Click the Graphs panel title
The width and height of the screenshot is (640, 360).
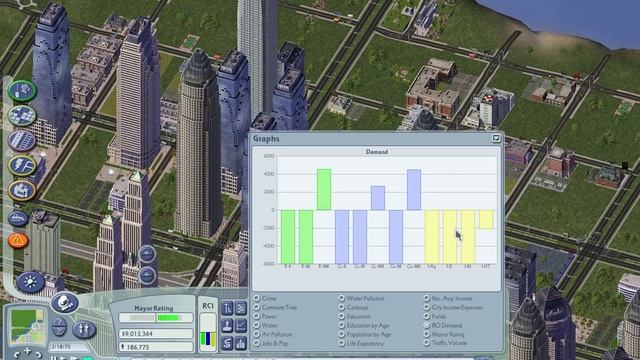coord(266,139)
